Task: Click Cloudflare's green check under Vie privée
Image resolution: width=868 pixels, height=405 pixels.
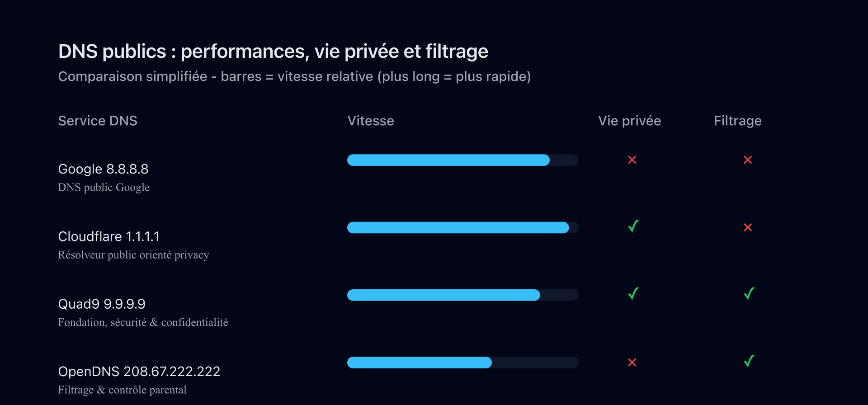Action: tap(633, 226)
